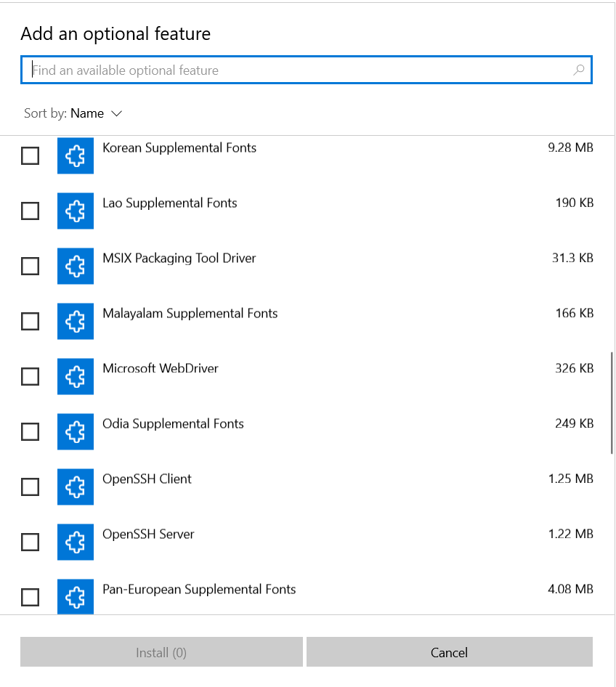The width and height of the screenshot is (616, 687).
Task: Click the Malayalam Supplemental Fonts puzzle icon
Action: [76, 321]
